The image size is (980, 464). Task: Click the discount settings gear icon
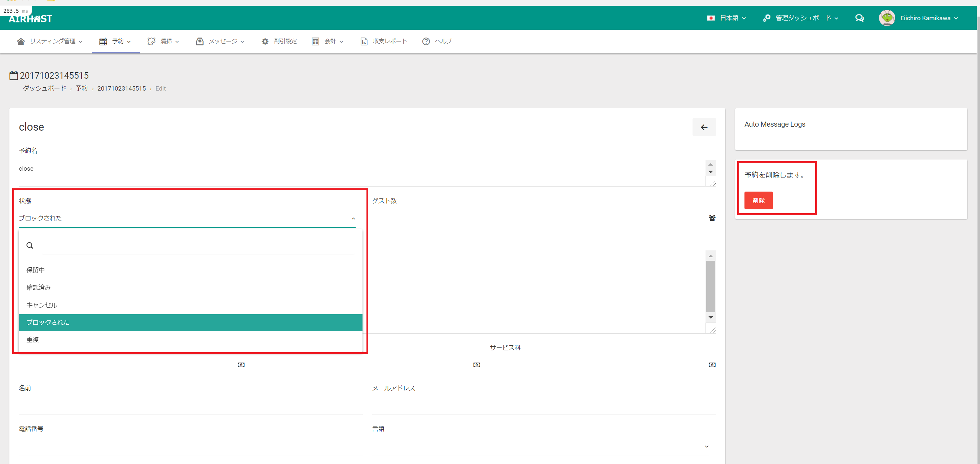[265, 41]
